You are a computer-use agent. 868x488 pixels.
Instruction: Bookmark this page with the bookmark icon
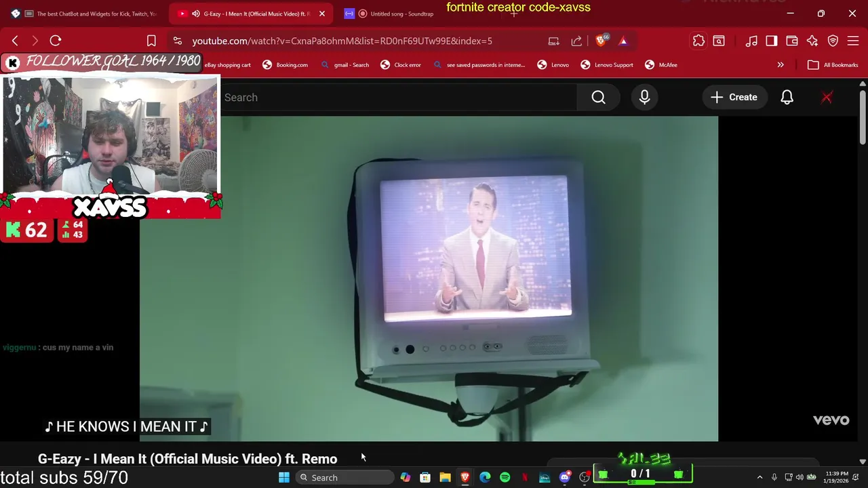click(x=151, y=41)
